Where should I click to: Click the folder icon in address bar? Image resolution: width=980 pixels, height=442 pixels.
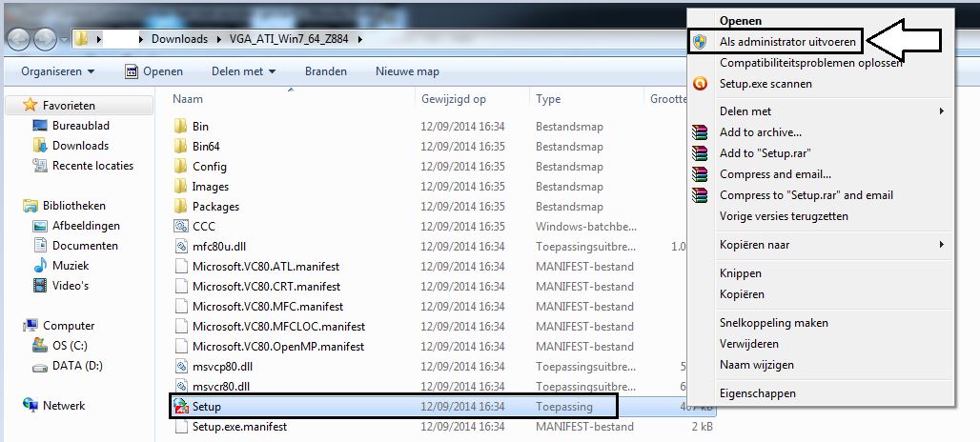[81, 39]
